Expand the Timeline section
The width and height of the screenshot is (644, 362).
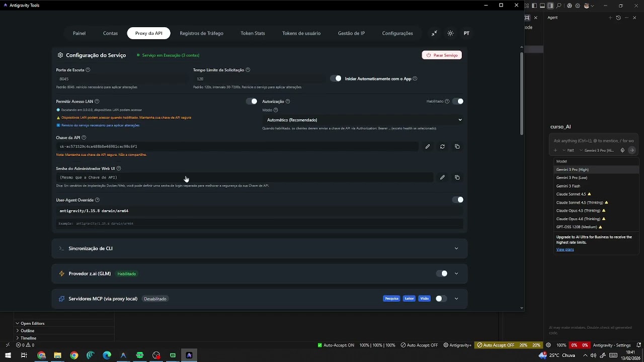point(28,338)
